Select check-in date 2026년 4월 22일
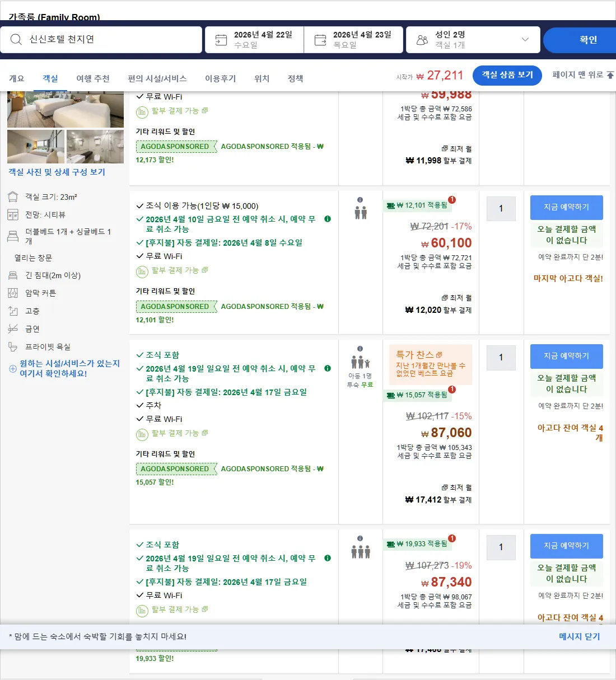Screen dimensions: 616x680 tap(254, 40)
